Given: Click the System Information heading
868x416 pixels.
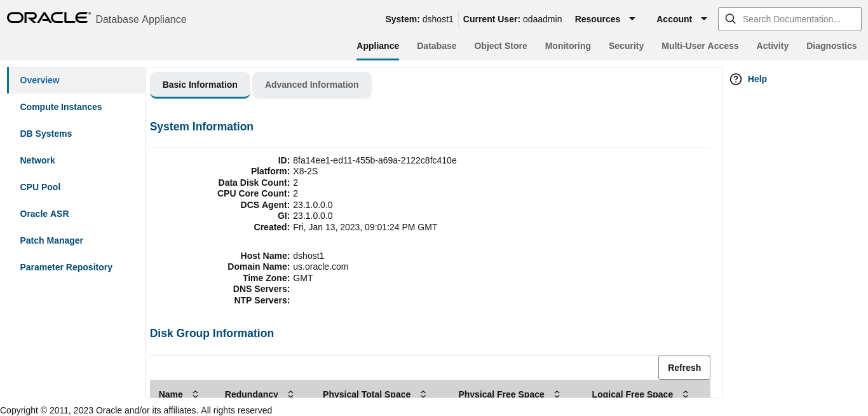Looking at the screenshot, I should point(201,127).
